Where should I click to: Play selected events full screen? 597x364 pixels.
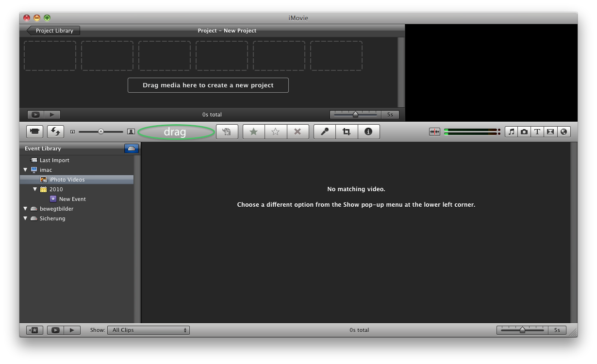pos(55,330)
